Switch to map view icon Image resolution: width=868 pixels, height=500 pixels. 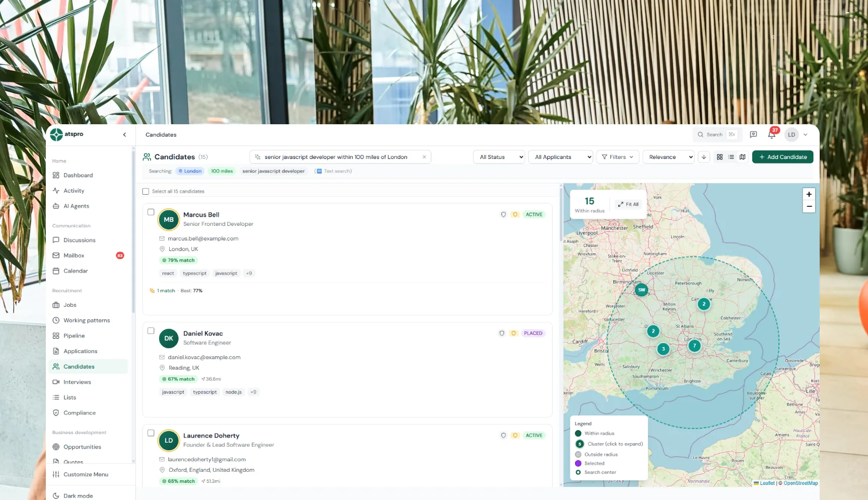pyautogui.click(x=742, y=157)
